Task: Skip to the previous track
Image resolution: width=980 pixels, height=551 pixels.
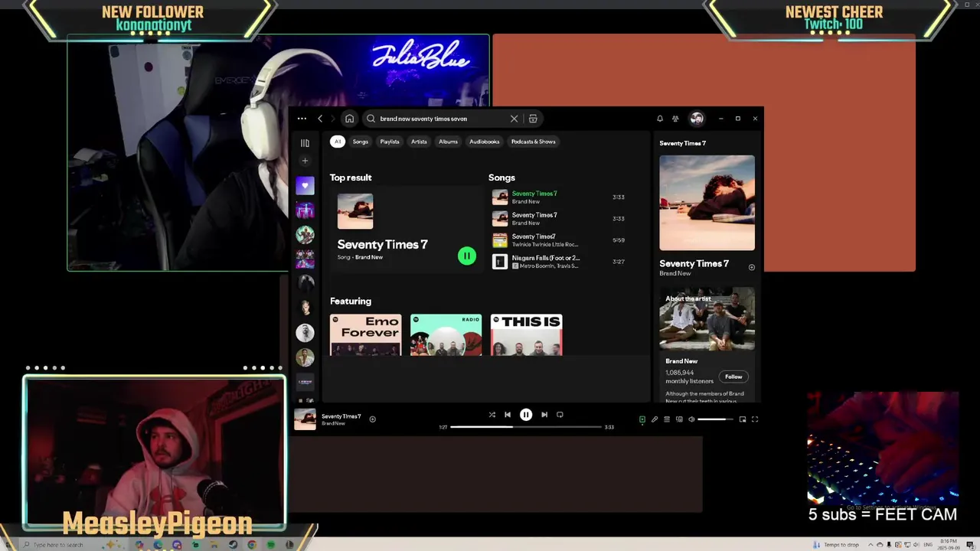Action: coord(507,415)
